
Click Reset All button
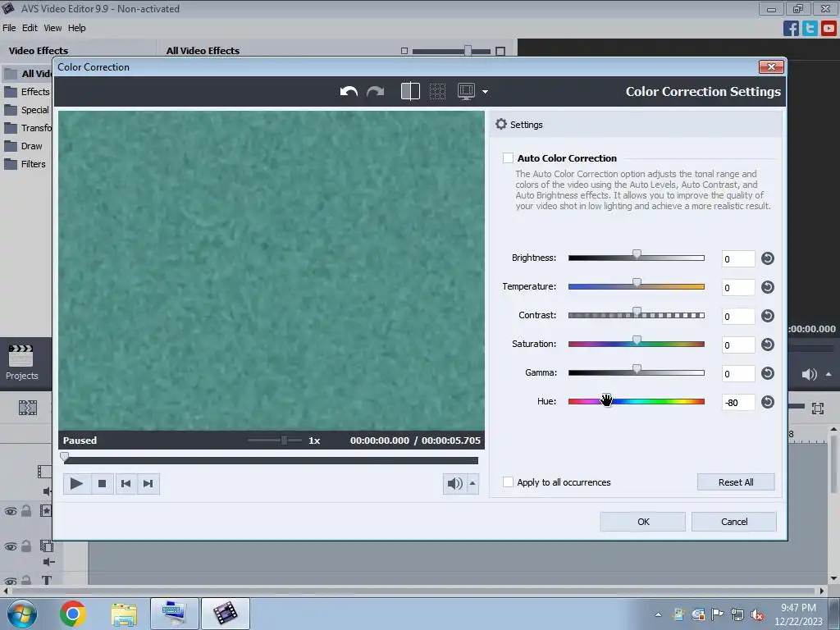tap(736, 482)
